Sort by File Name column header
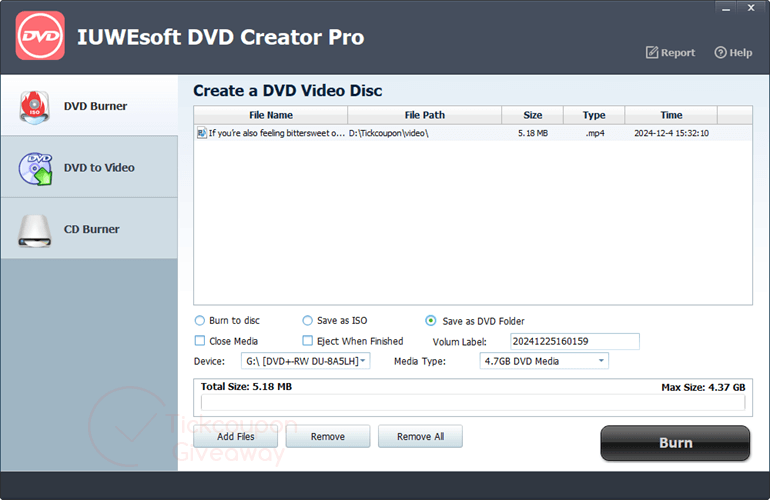Viewport: 770px width, 500px height. click(x=271, y=115)
